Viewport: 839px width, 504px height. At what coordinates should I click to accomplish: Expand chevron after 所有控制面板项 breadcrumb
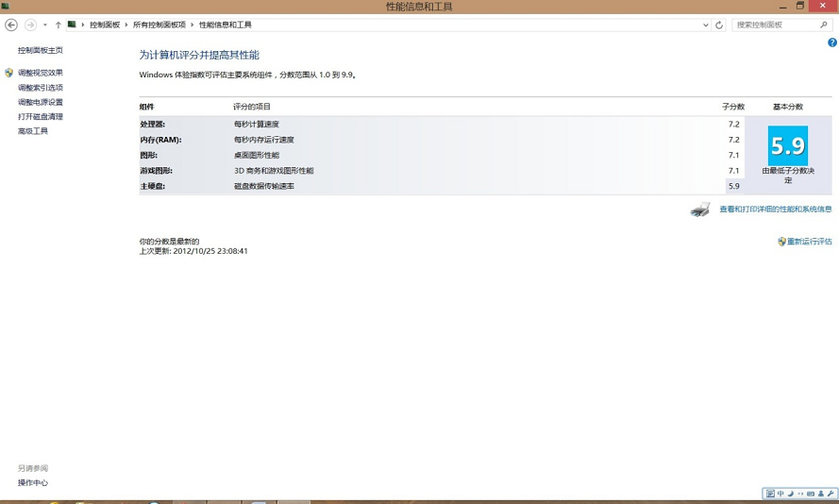[x=193, y=25]
